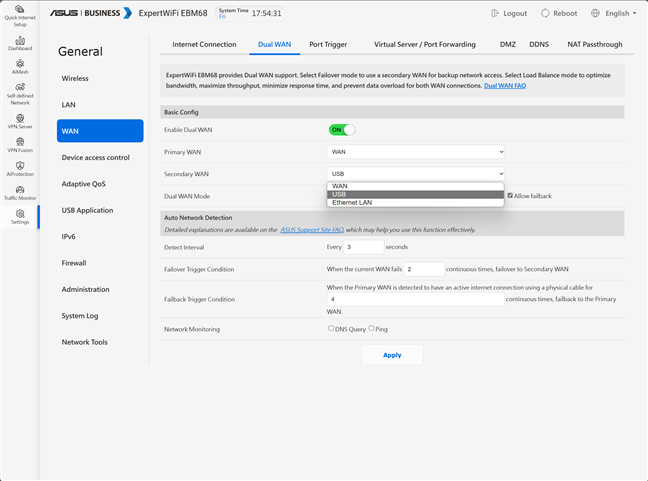Open NAT Passthrough tab
Screen dimensions: 648x481
pyautogui.click(x=595, y=44)
